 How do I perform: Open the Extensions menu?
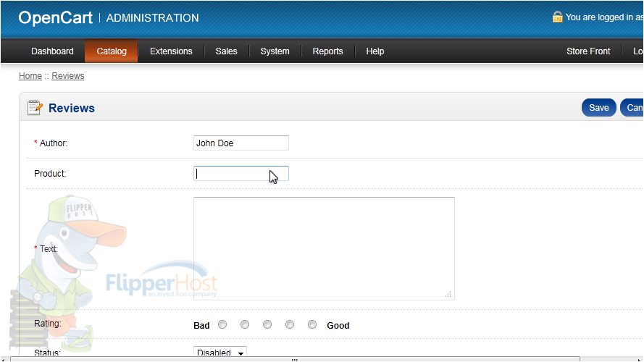[171, 51]
